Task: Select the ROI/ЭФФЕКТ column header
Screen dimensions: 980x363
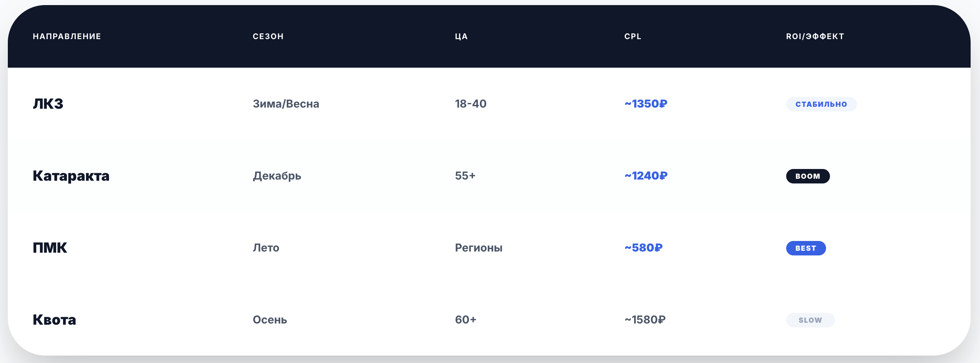Action: point(815,36)
